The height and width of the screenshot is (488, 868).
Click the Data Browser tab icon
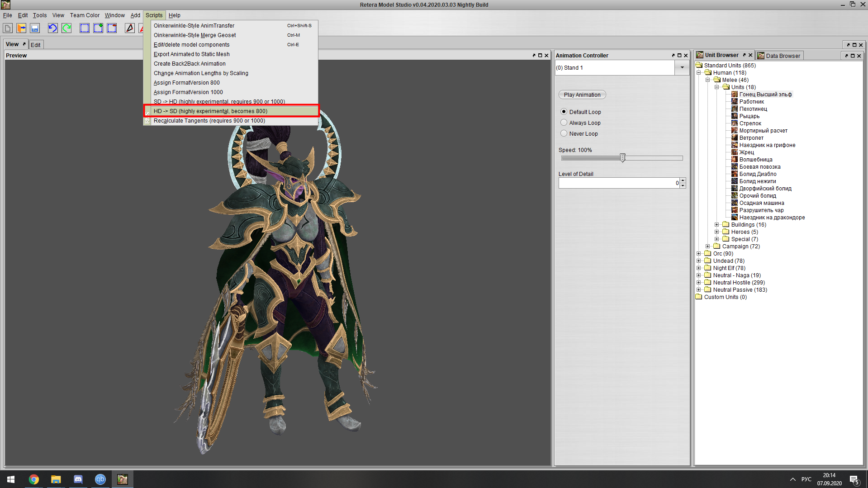click(761, 56)
